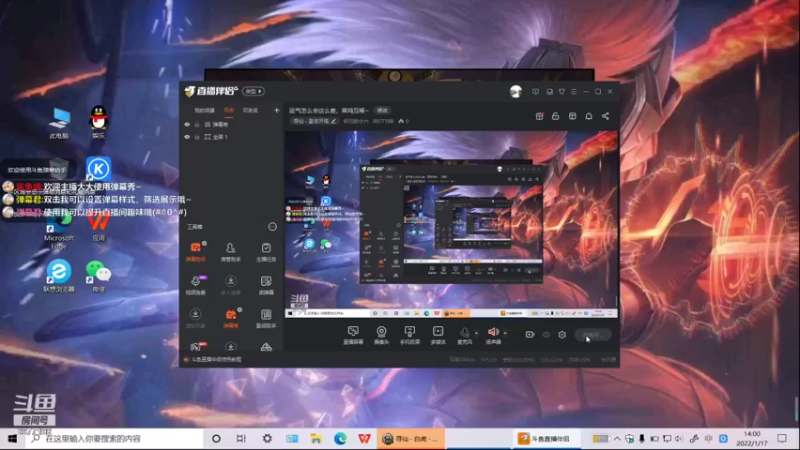The image size is (800, 450).
Task: Open the 读弹幕 read danmaku tool
Action: point(266,285)
